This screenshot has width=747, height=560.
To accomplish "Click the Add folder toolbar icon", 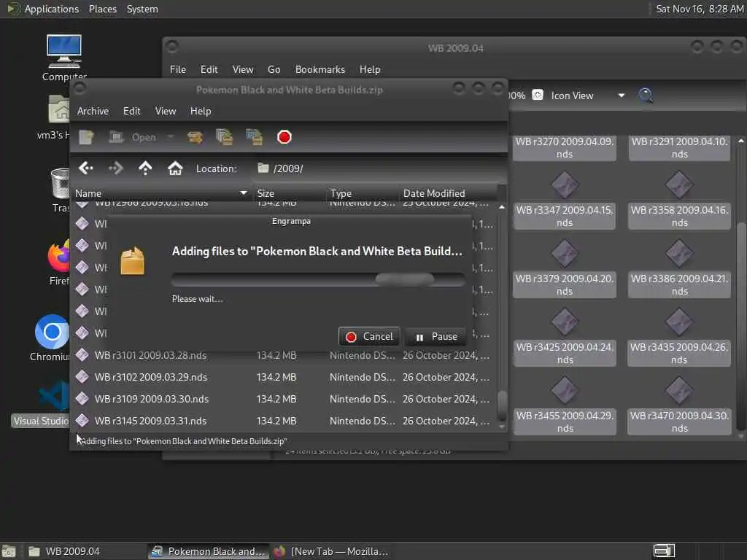I will (255, 137).
